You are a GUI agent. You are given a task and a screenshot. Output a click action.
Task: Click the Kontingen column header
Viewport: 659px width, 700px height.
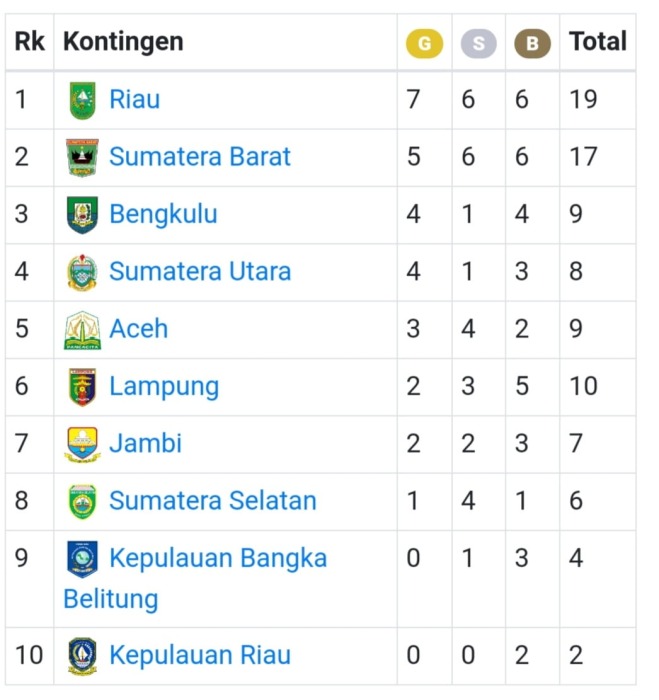pos(123,42)
